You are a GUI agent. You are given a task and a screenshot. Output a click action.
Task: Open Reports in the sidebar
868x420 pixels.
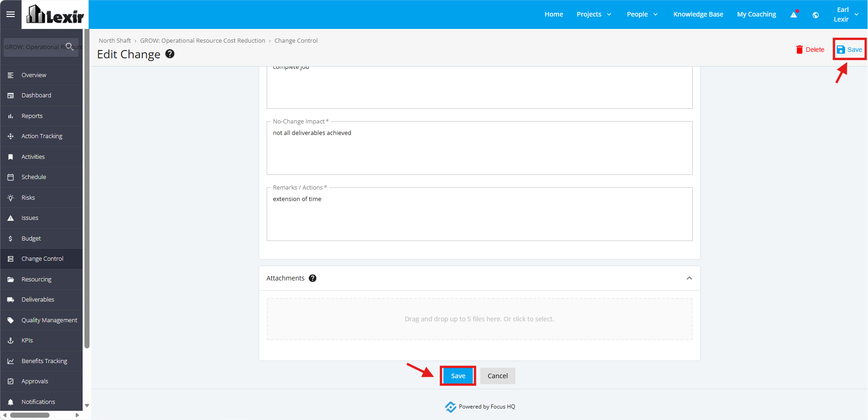coord(41,116)
